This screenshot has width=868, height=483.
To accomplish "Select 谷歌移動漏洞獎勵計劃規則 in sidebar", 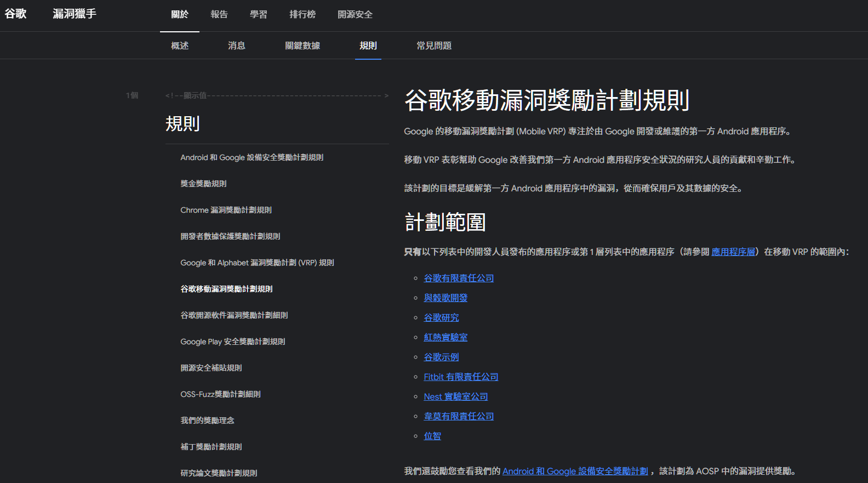I will click(226, 289).
